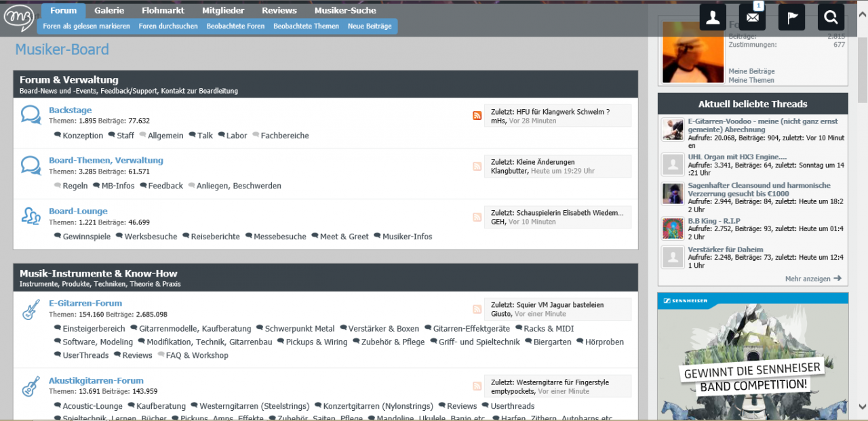The width and height of the screenshot is (868, 421).
Task: Open the Konzeption subforum
Action: (x=83, y=136)
